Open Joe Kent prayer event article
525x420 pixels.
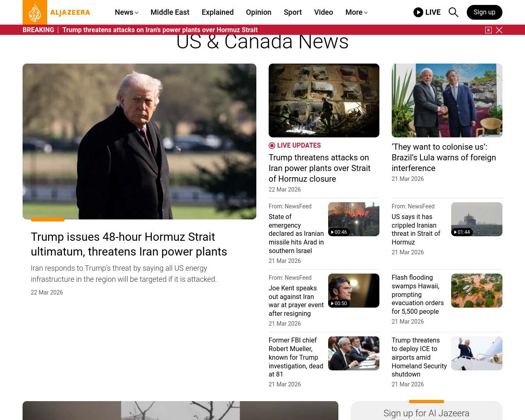pos(296,301)
